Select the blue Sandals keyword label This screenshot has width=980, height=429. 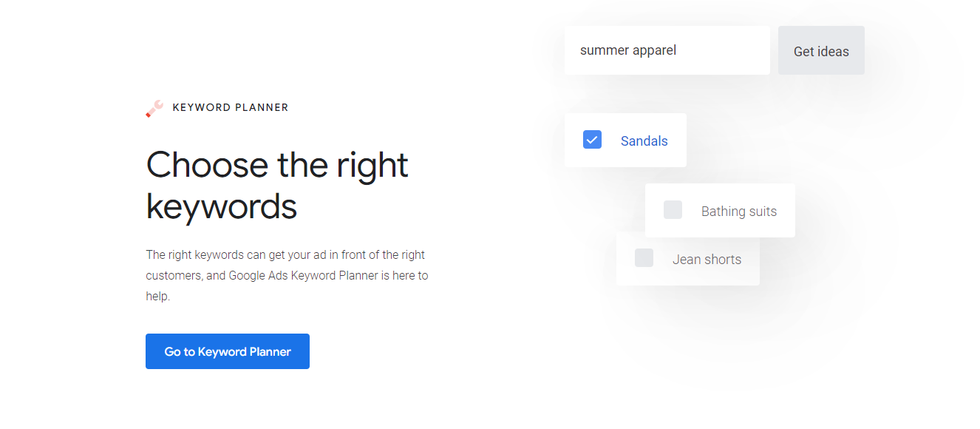pyautogui.click(x=644, y=141)
